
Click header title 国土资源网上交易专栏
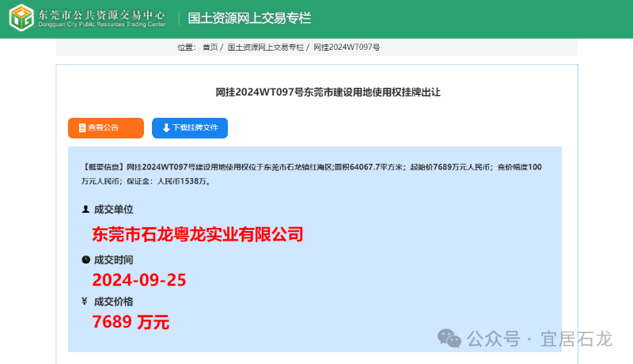(249, 18)
